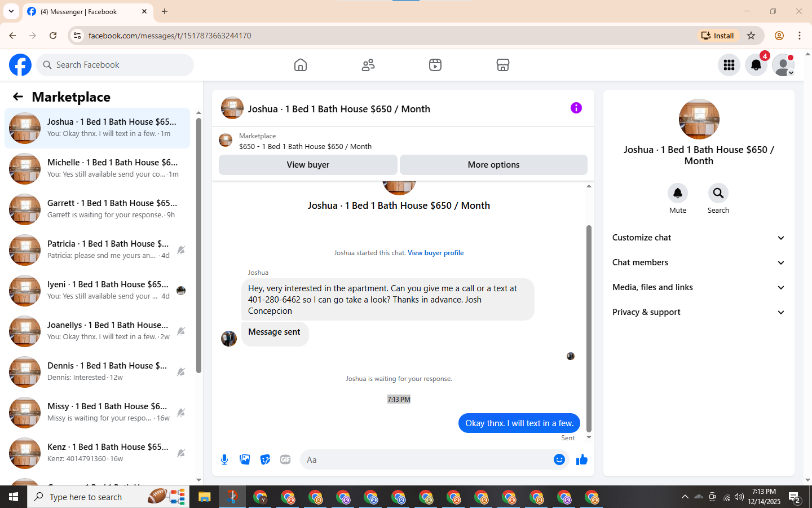
Task: Open Video (Watch) icon in the top navigation
Action: (435, 65)
